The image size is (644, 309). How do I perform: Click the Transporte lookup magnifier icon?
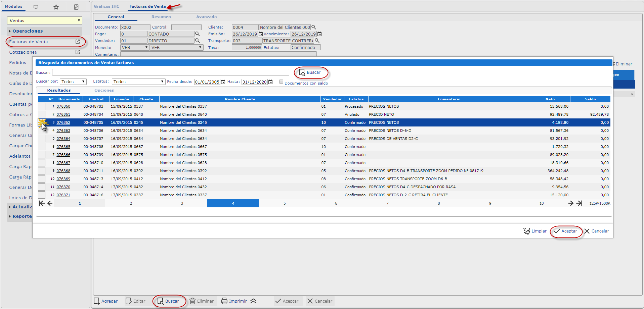[x=317, y=41]
